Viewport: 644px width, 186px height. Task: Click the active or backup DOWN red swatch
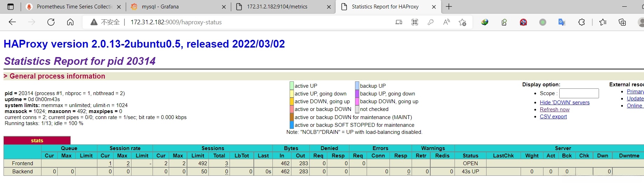click(x=292, y=109)
